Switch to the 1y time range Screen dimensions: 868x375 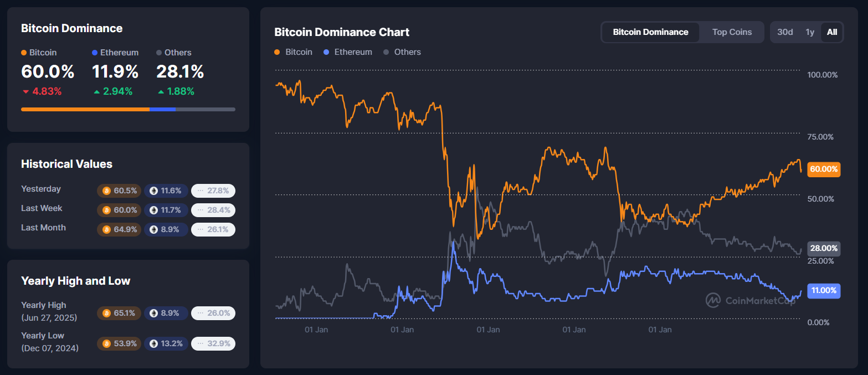(810, 32)
